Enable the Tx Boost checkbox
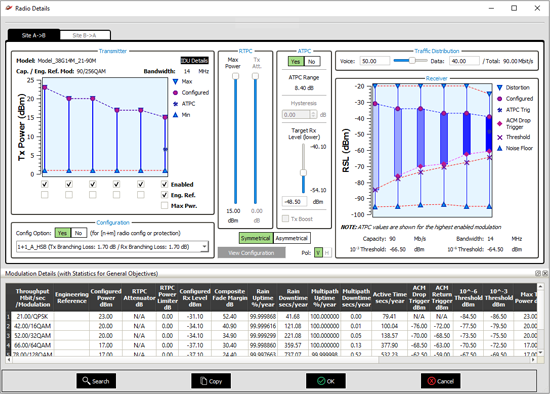The width and height of the screenshot is (550, 394). [x=286, y=219]
